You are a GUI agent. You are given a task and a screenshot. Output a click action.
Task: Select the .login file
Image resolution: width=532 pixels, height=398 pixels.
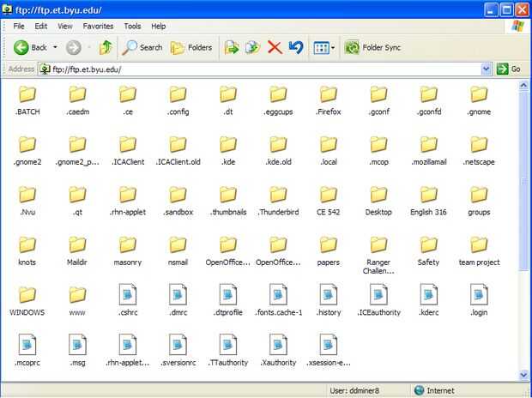(x=479, y=300)
